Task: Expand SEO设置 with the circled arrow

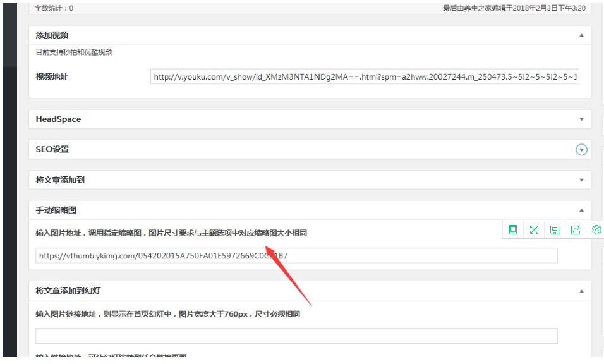Action: tap(581, 150)
